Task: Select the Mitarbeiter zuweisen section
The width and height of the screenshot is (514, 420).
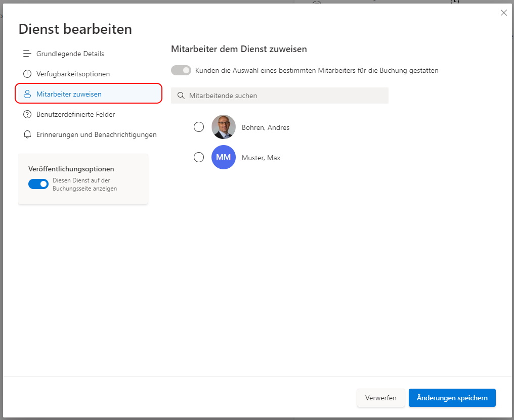Action: (x=89, y=94)
